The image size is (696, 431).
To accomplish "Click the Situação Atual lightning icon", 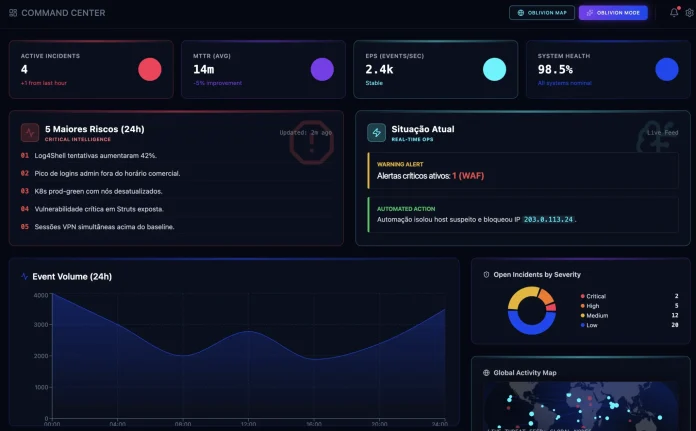I will point(376,133).
